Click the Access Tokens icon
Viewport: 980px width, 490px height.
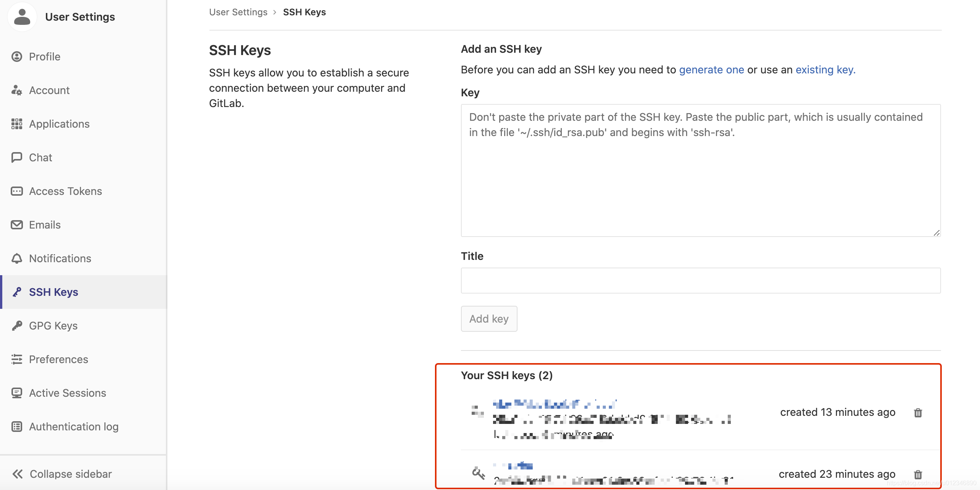pos(17,191)
